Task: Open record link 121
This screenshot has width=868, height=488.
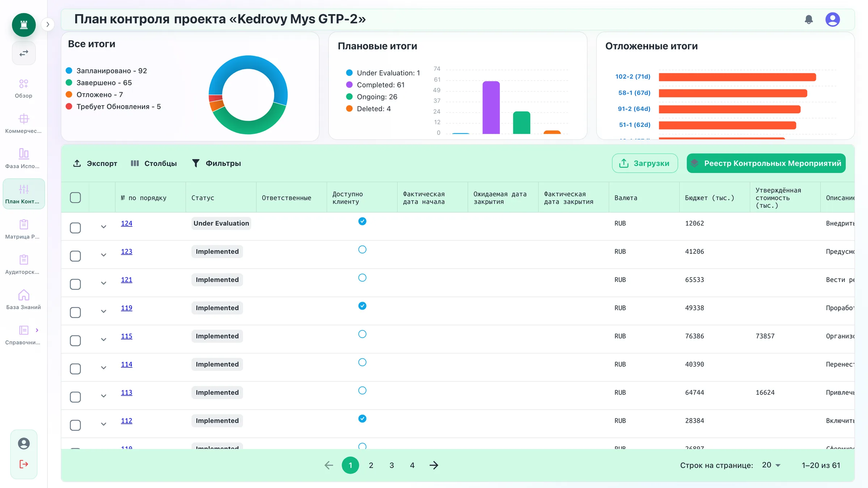Action: pyautogui.click(x=127, y=280)
